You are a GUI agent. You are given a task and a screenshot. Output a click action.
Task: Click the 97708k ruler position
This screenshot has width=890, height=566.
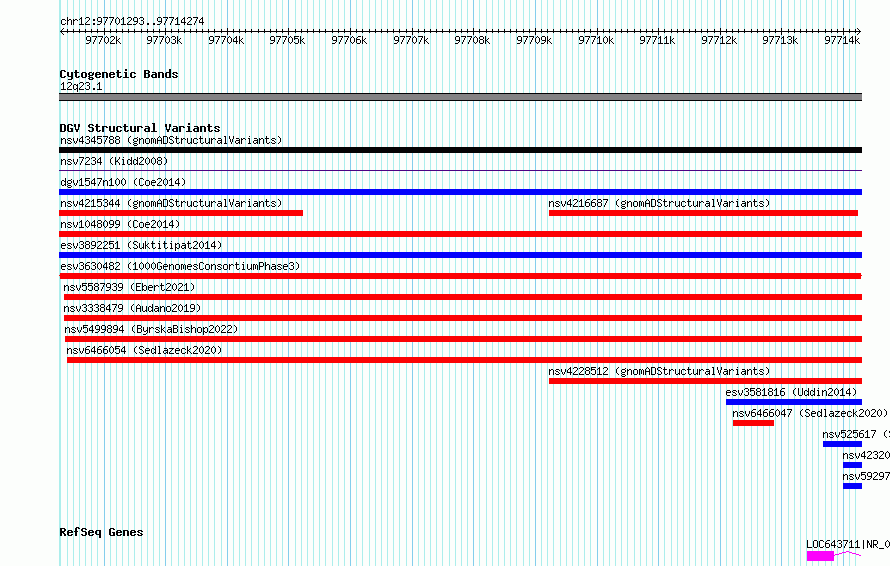(x=472, y=40)
